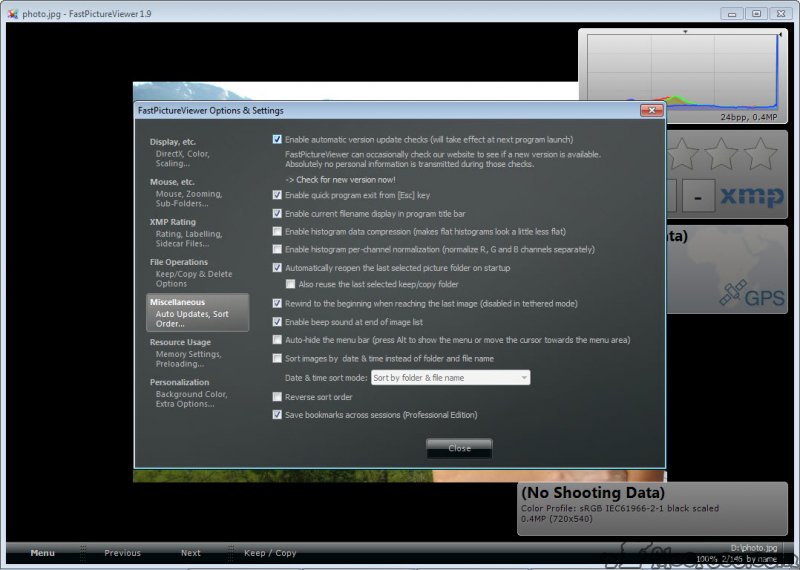
Task: Click the minus button in rating panel
Action: click(698, 196)
